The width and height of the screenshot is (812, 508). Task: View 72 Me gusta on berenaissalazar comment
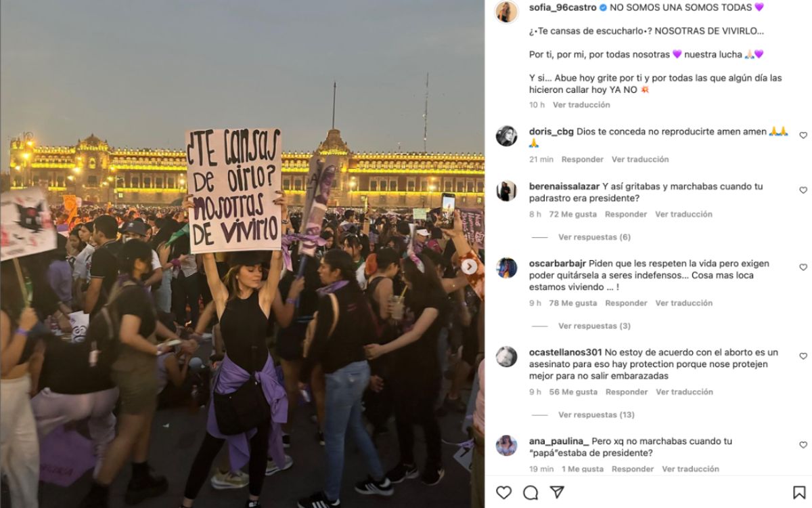tap(572, 214)
